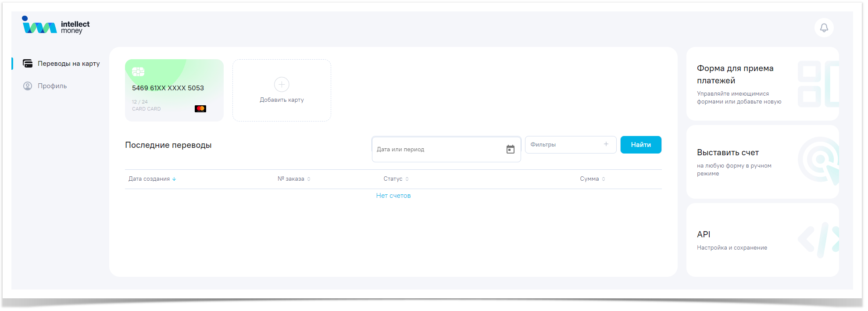
Task: Click the Intellect Money logo
Action: click(x=56, y=26)
